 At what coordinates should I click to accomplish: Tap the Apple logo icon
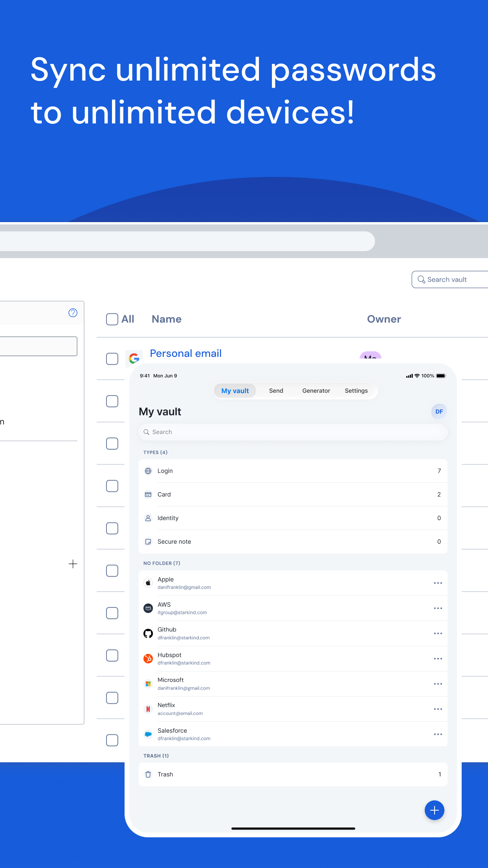pos(148,583)
